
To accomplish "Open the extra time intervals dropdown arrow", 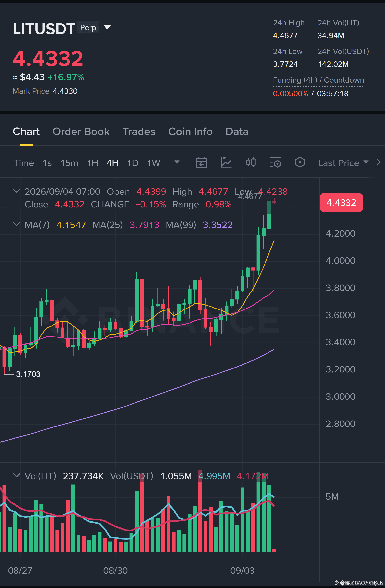I will pos(177,162).
